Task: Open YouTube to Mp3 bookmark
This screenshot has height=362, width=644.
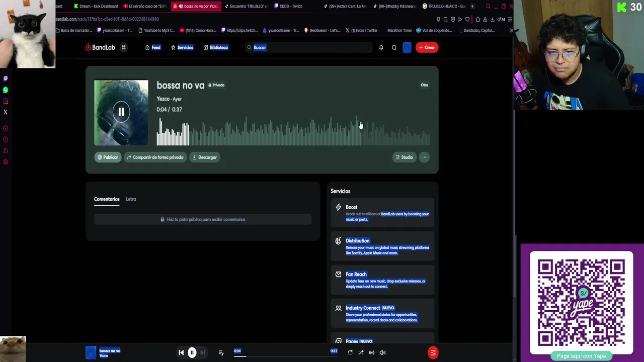Action: pos(156,30)
